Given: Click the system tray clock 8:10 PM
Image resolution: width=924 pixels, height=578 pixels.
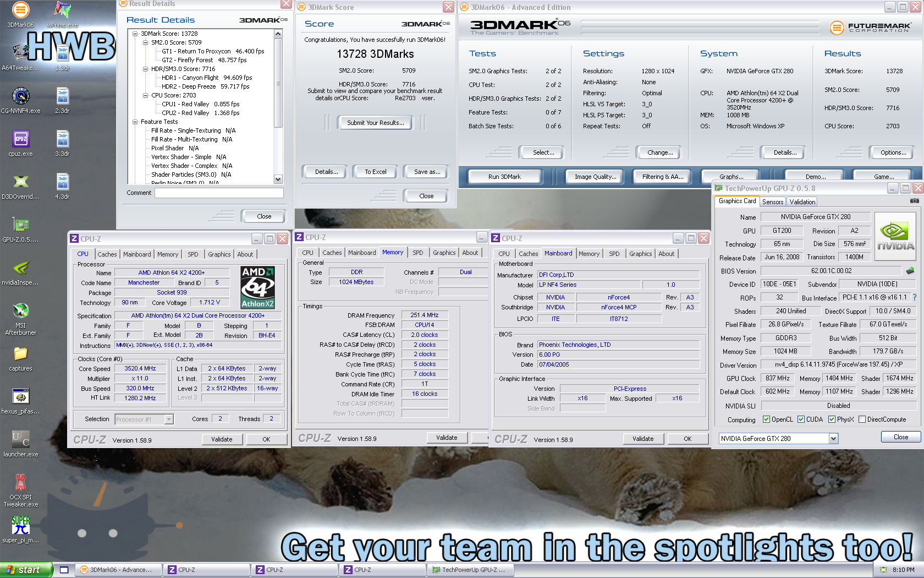Looking at the screenshot, I should (x=904, y=570).
